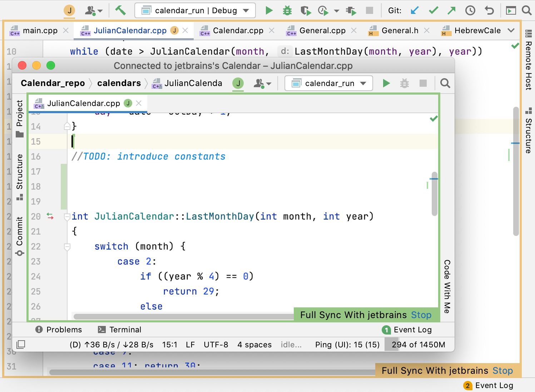Toggle the tool windows button in the status bar
This screenshot has width=535, height=392.
[x=21, y=345]
